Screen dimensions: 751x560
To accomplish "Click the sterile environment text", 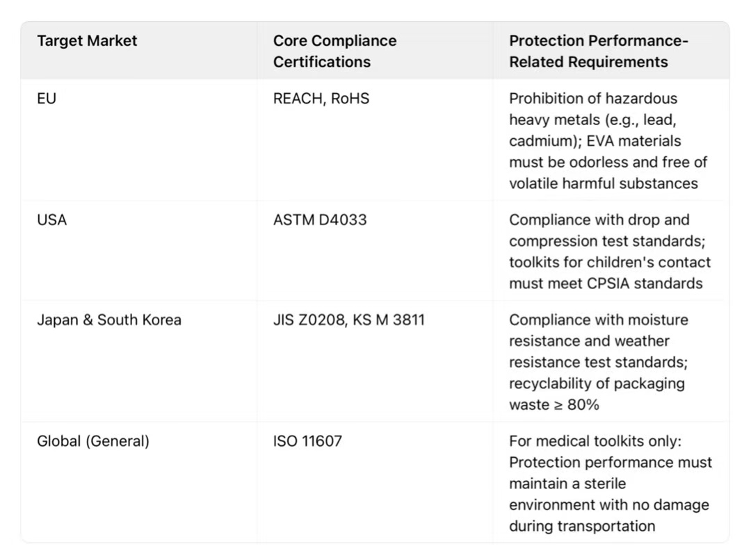I will pyautogui.click(x=567, y=484).
